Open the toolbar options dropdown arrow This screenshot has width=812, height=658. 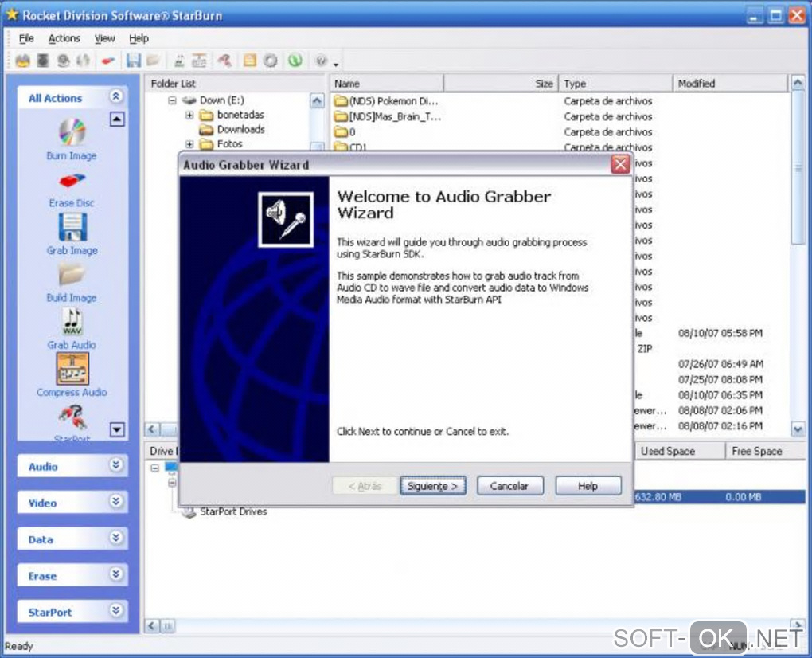(336, 65)
